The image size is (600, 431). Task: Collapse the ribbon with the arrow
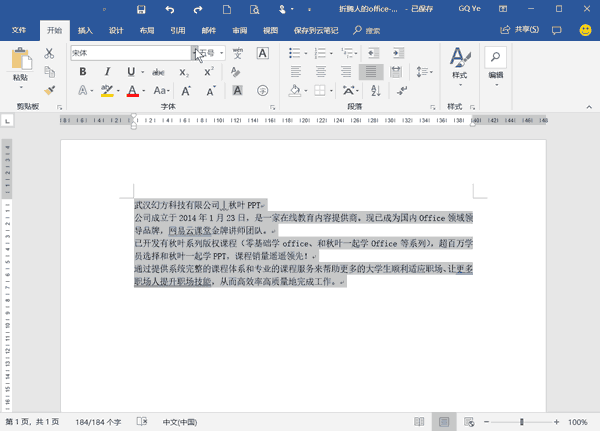point(589,107)
